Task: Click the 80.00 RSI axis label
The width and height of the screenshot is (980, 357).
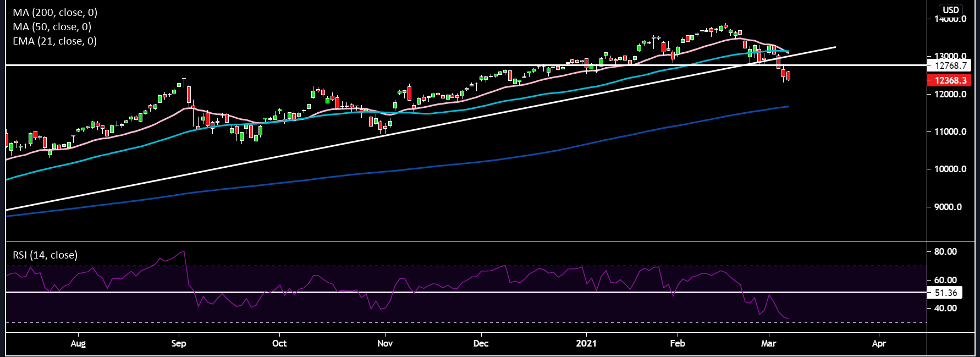Action: 946,251
